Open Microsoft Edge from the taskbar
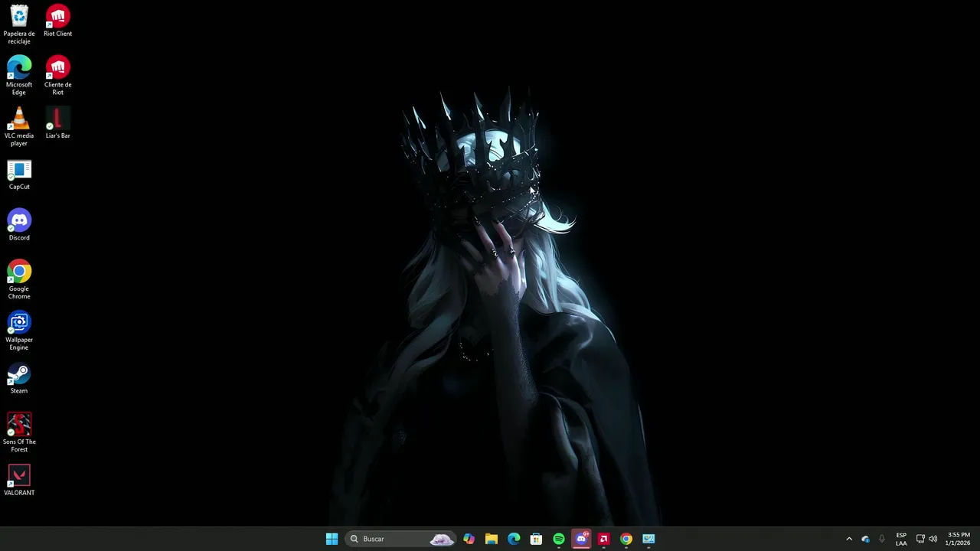 [x=514, y=539]
